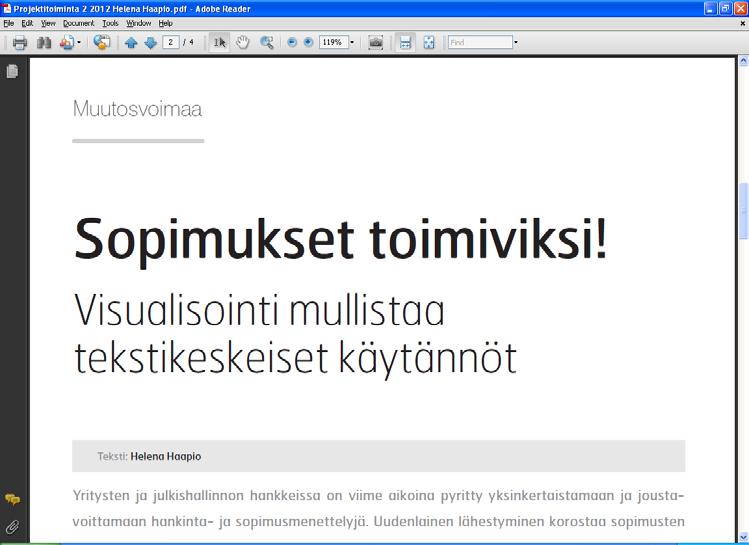This screenshot has height=545, width=749.
Task: Click the vertical scrollbar thumb
Action: pos(743,210)
